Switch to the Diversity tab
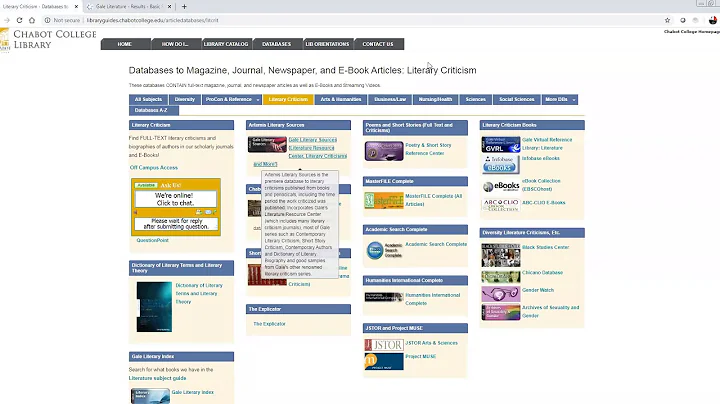 [x=185, y=99]
